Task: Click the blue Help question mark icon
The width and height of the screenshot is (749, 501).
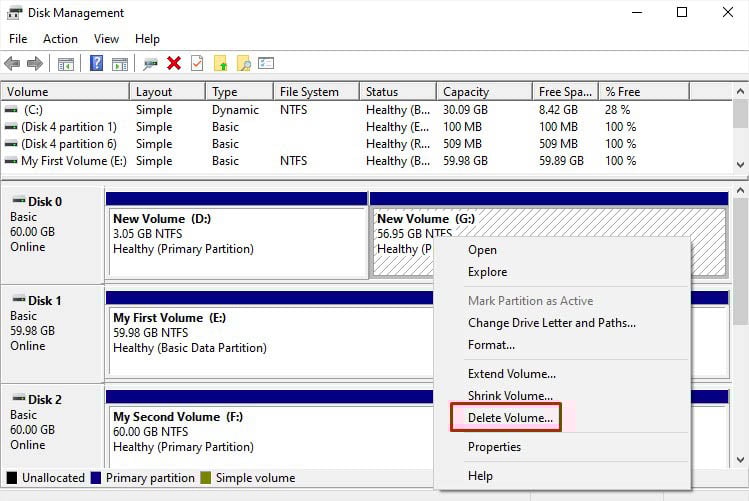Action: [97, 63]
